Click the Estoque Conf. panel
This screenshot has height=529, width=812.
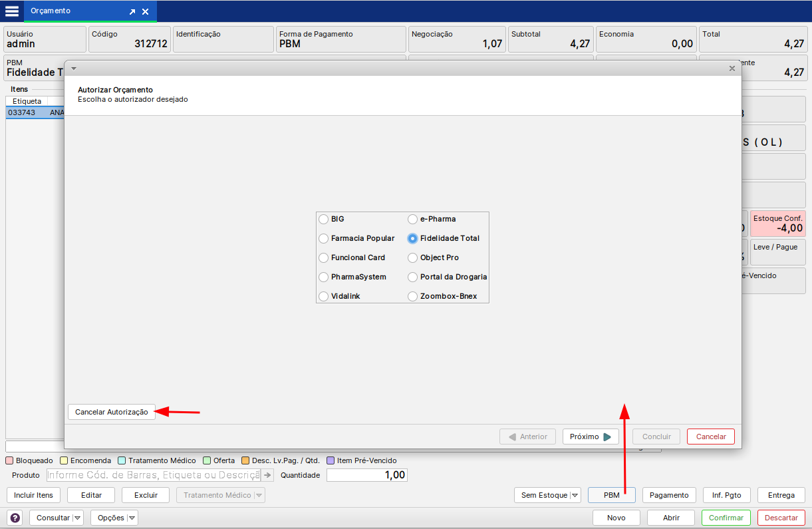(778, 224)
